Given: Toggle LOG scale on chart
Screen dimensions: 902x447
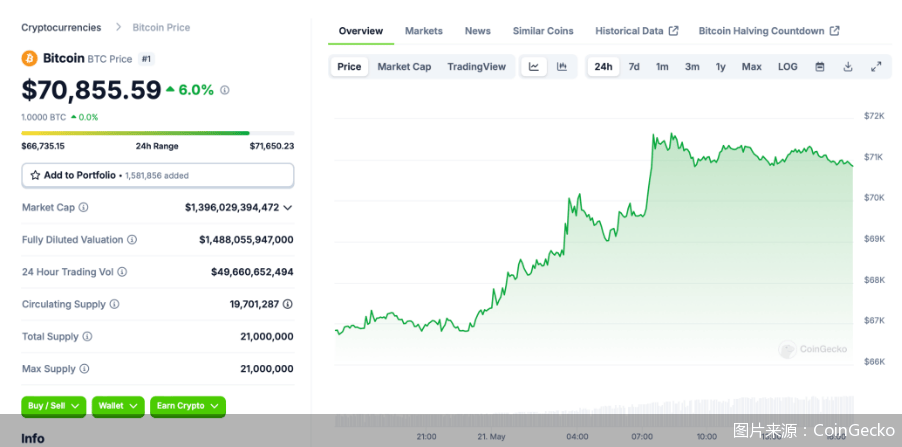Looking at the screenshot, I should (788, 67).
